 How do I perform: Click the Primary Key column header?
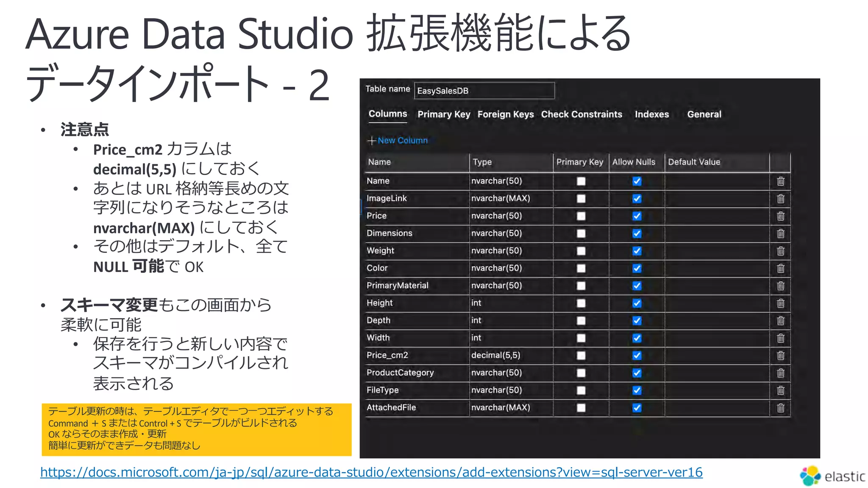tap(581, 162)
